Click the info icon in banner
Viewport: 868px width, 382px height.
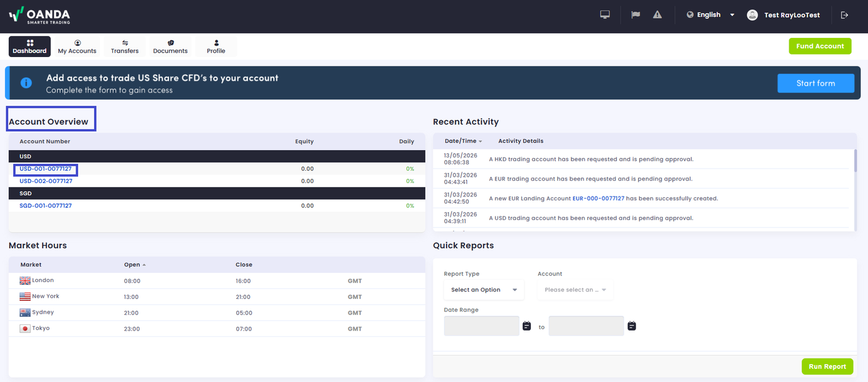[x=26, y=83]
